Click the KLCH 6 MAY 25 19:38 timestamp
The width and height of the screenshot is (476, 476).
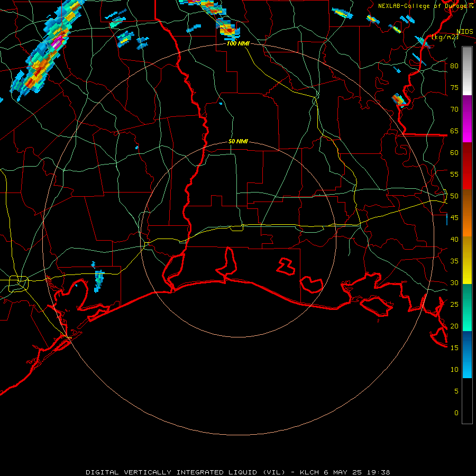(345, 472)
